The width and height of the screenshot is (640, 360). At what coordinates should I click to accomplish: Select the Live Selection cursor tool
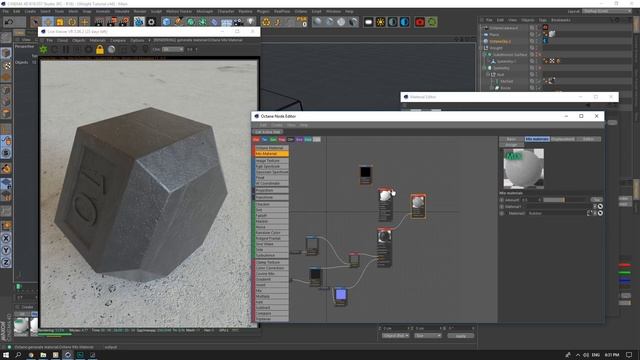(35, 22)
